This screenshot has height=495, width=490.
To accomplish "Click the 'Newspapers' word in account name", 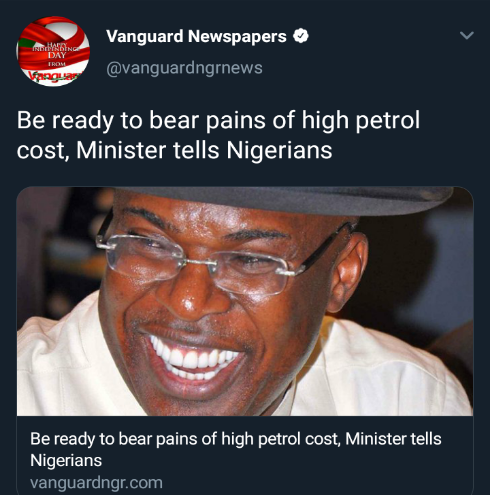I will [237, 37].
